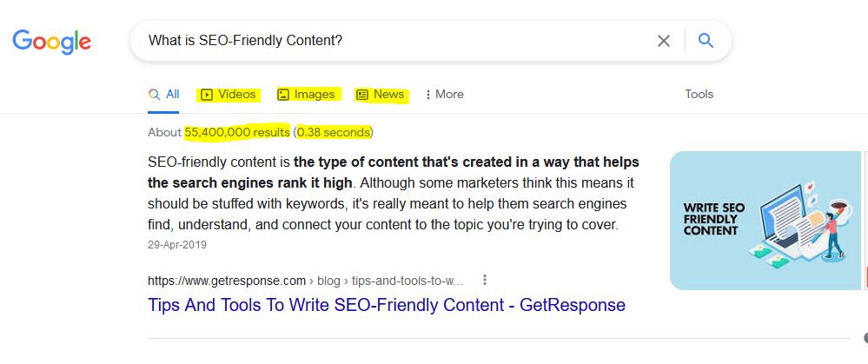Click the 0.38 seconds text
The image size is (868, 364).
[x=334, y=132]
